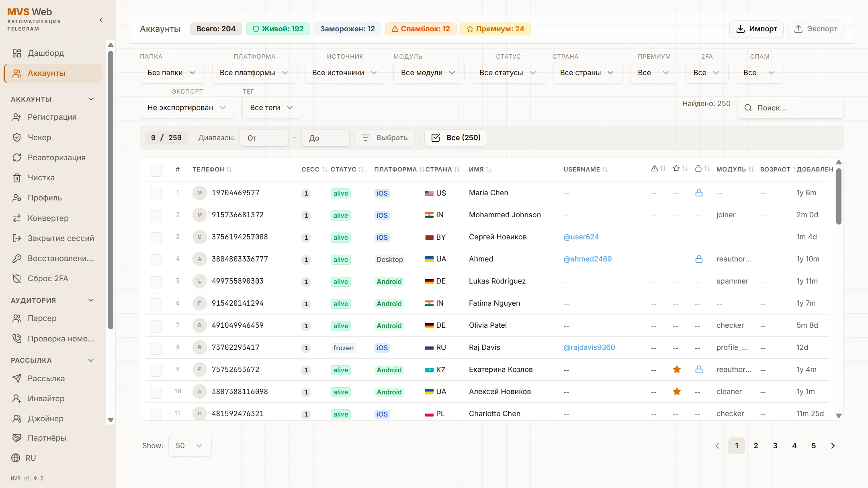Go to the next page arrow
The width and height of the screenshot is (868, 488).
click(833, 446)
